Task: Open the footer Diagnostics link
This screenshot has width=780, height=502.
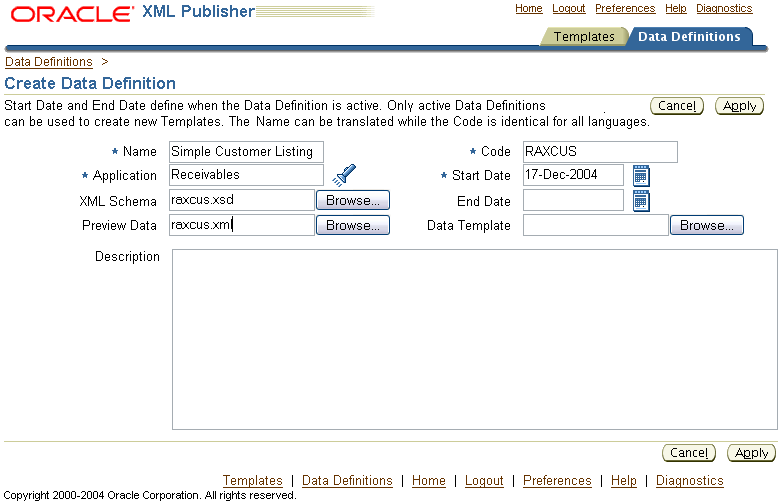Action: 689,481
